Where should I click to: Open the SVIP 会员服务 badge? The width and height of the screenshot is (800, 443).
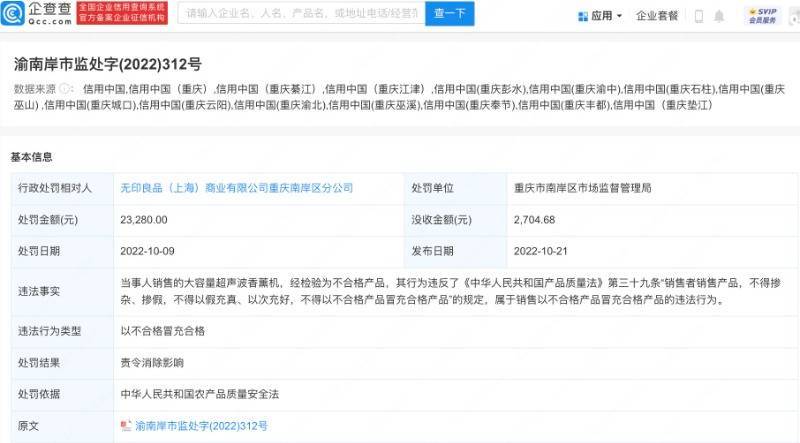(762, 16)
